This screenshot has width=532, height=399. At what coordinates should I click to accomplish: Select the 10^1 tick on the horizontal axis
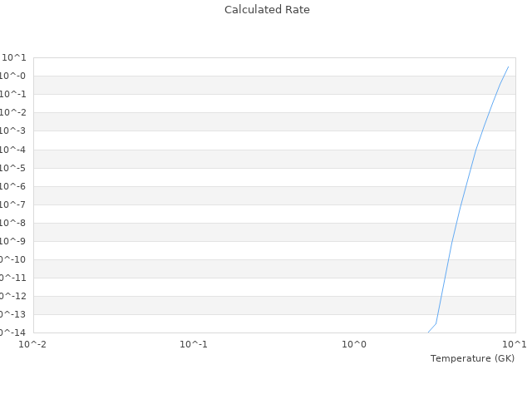pyautogui.click(x=515, y=344)
